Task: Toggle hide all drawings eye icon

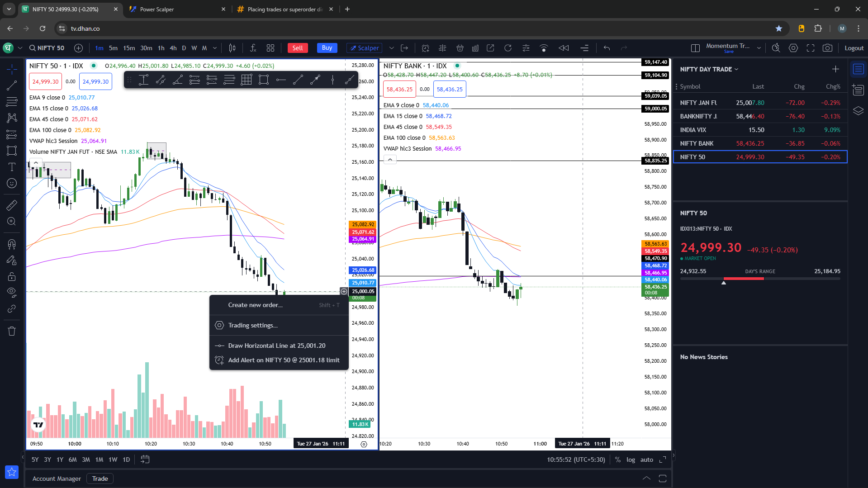Action: pos(12,292)
